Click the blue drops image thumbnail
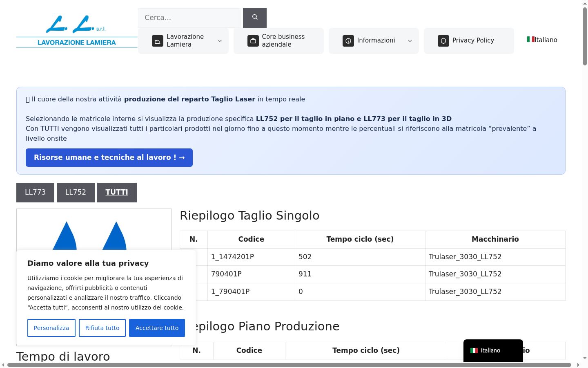 pos(94,230)
